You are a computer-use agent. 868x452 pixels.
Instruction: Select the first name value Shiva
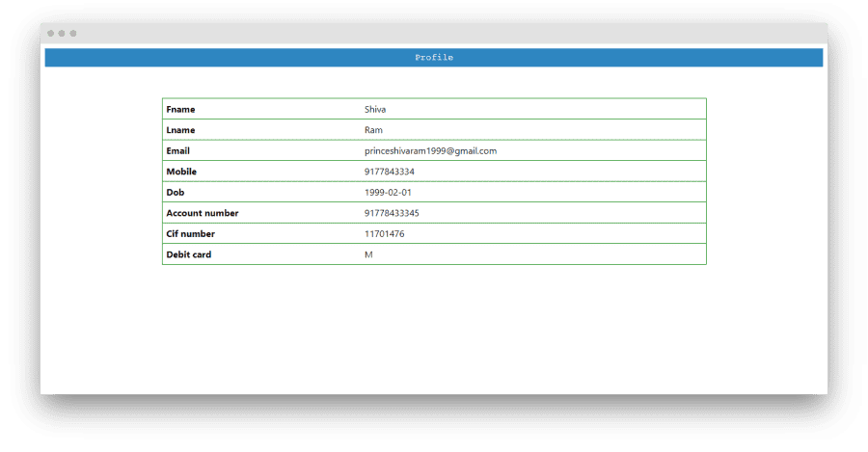click(375, 110)
